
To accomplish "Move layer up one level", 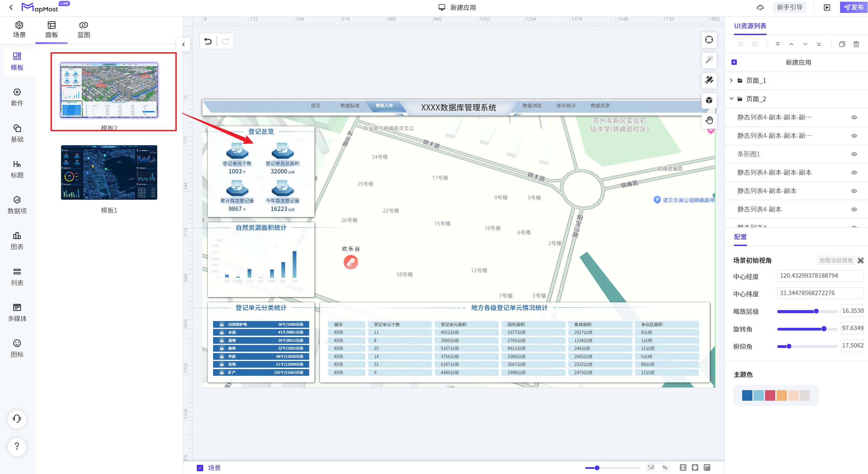I will click(791, 44).
